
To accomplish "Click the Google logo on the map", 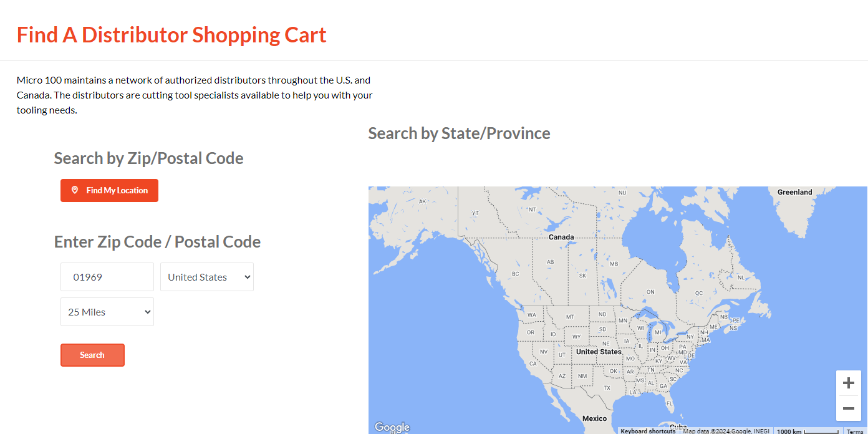I will tap(392, 427).
